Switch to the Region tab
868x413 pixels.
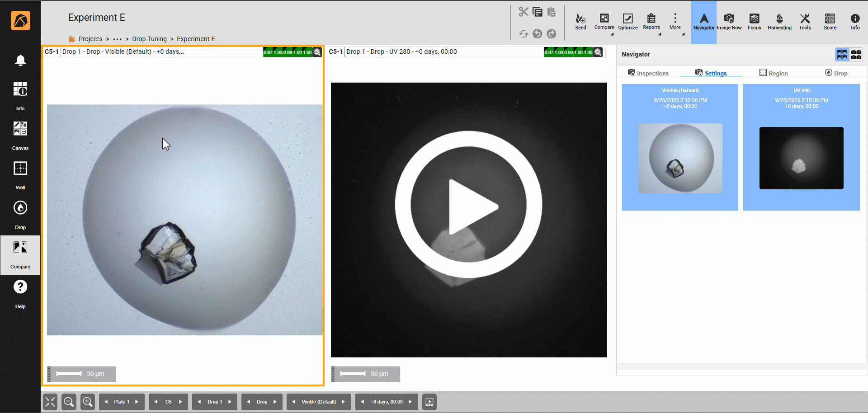pos(774,73)
